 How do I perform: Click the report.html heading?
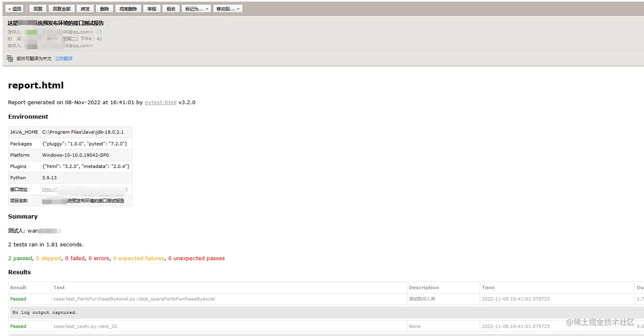click(x=36, y=85)
